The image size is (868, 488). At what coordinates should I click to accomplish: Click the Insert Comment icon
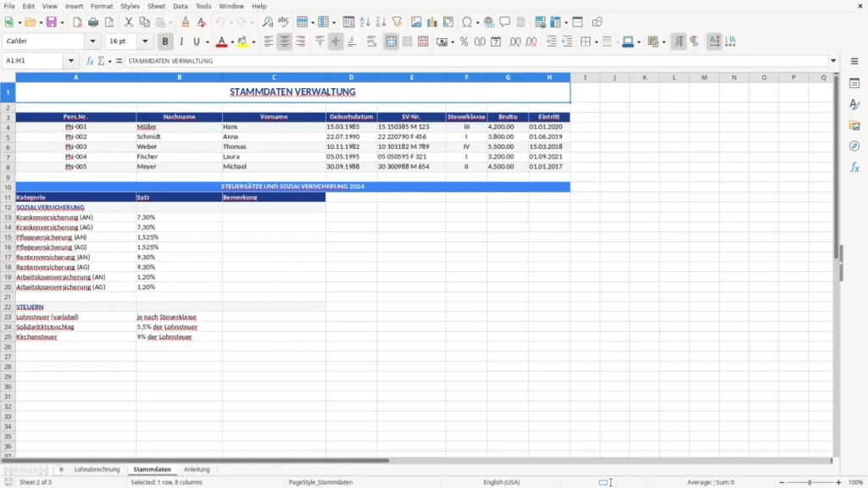click(x=505, y=22)
